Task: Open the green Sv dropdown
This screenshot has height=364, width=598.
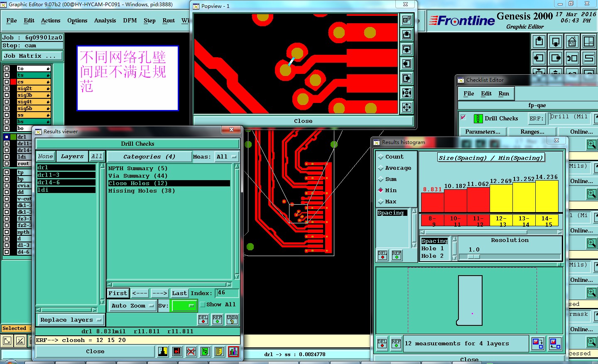Action: (184, 306)
